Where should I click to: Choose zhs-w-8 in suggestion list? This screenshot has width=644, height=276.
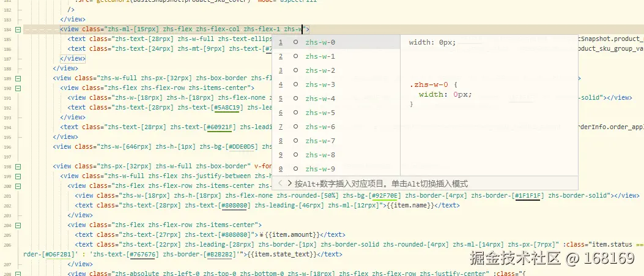(x=336, y=155)
